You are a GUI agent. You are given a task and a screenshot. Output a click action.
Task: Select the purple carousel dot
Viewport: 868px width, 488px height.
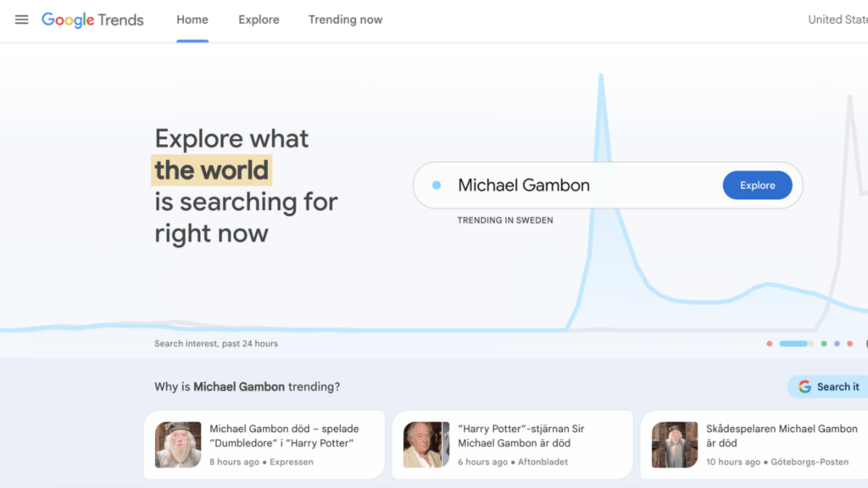coord(837,344)
